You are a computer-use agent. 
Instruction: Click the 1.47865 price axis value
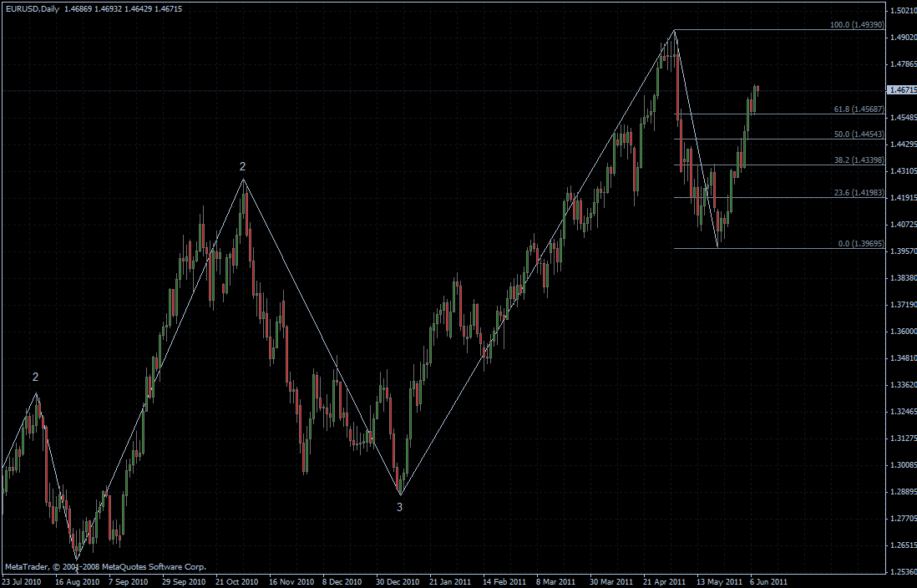pyautogui.click(x=903, y=64)
